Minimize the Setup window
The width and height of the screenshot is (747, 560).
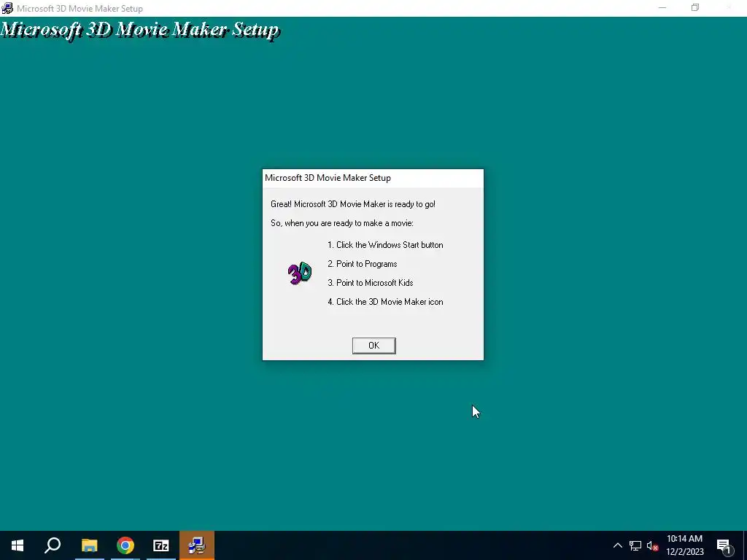tap(662, 8)
